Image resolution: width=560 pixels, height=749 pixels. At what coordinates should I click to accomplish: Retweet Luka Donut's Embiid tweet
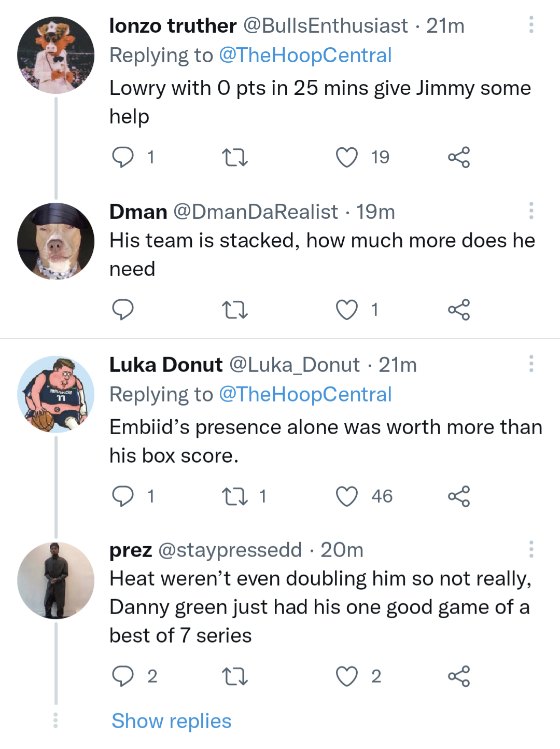click(234, 496)
